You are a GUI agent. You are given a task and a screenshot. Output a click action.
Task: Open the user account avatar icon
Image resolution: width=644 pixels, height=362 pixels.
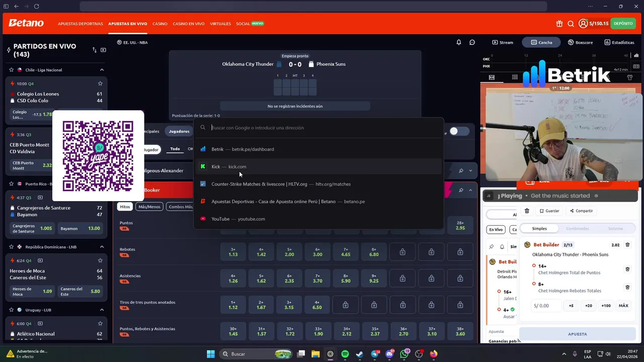tap(583, 24)
